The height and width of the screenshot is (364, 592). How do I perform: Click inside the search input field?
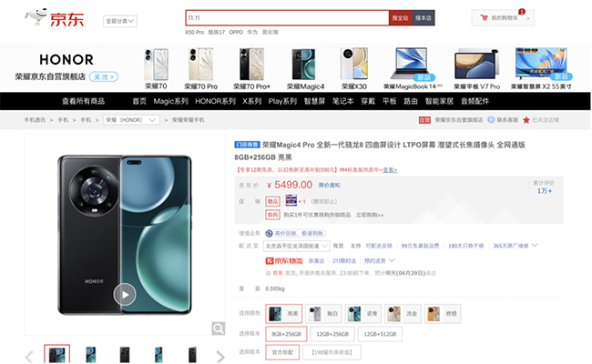[287, 17]
